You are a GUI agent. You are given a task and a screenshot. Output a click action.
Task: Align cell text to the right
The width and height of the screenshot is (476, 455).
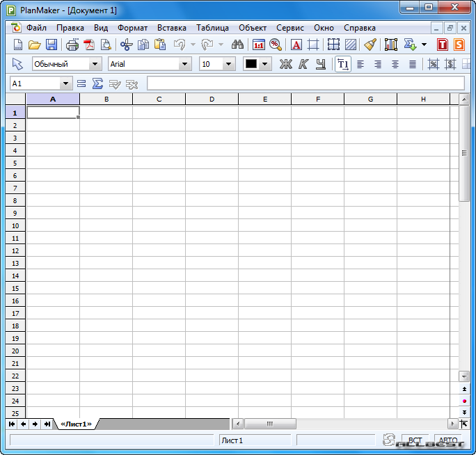tap(378, 64)
